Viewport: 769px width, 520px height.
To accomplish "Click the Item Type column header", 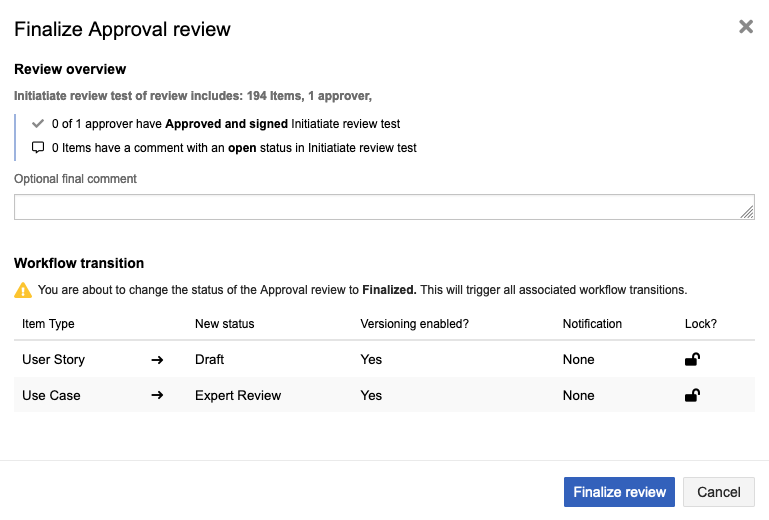I will tap(48, 324).
